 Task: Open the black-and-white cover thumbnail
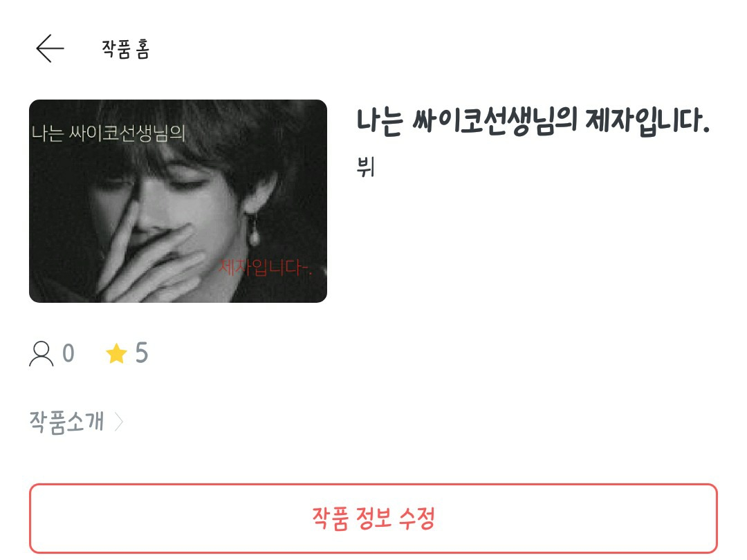pos(178,201)
